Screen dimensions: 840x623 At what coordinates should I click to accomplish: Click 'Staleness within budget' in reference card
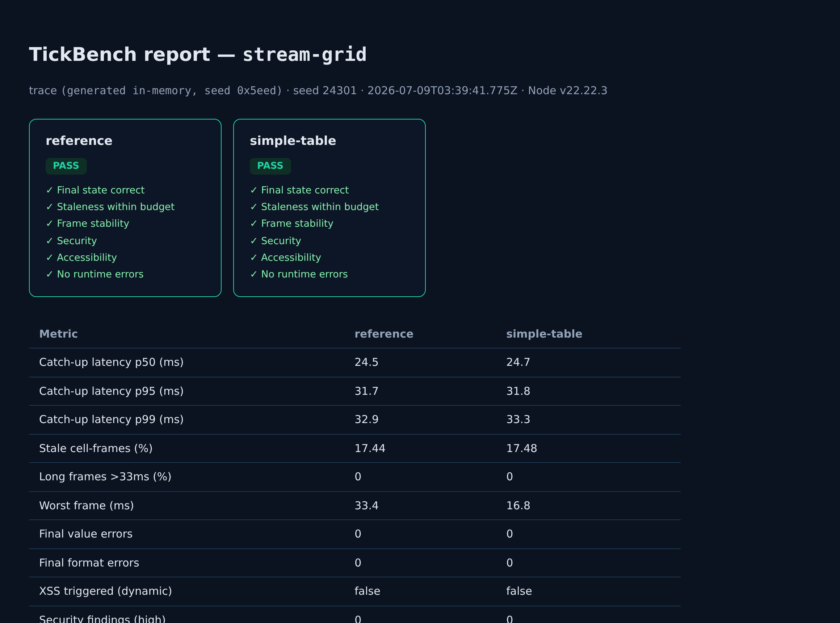[x=110, y=207]
